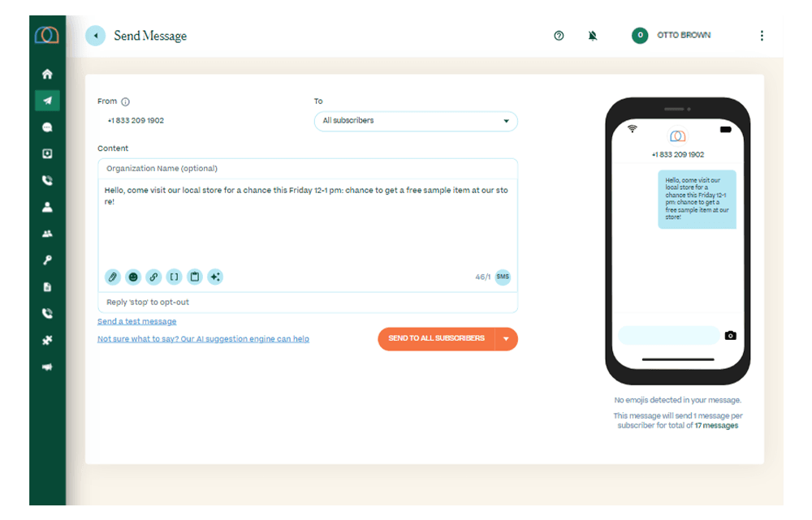This screenshot has height=520, width=812.
Task: Open the groups icon in the sidebar
Action: coord(47,233)
